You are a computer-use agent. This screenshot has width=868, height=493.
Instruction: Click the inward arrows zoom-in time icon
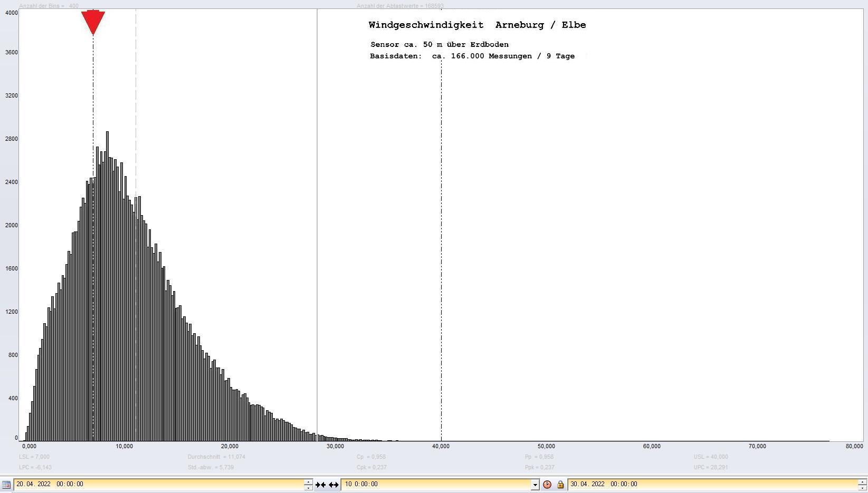pos(320,485)
